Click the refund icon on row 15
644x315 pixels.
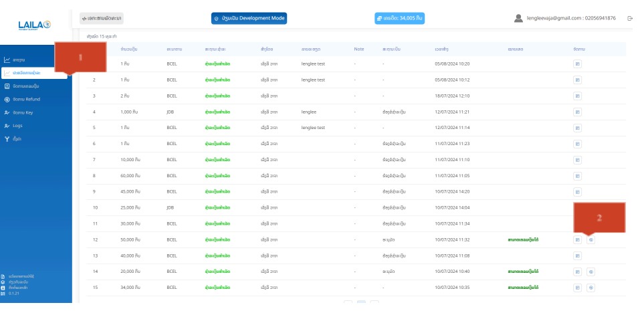click(x=591, y=288)
